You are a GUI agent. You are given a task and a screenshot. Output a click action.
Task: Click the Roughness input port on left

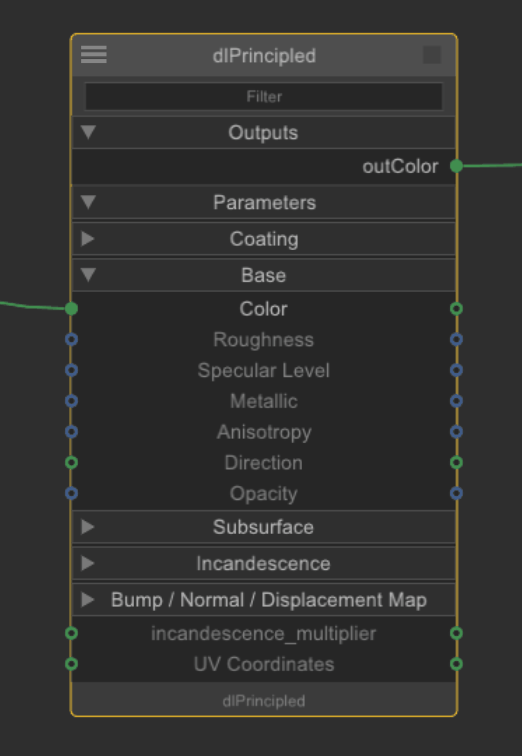click(x=71, y=339)
